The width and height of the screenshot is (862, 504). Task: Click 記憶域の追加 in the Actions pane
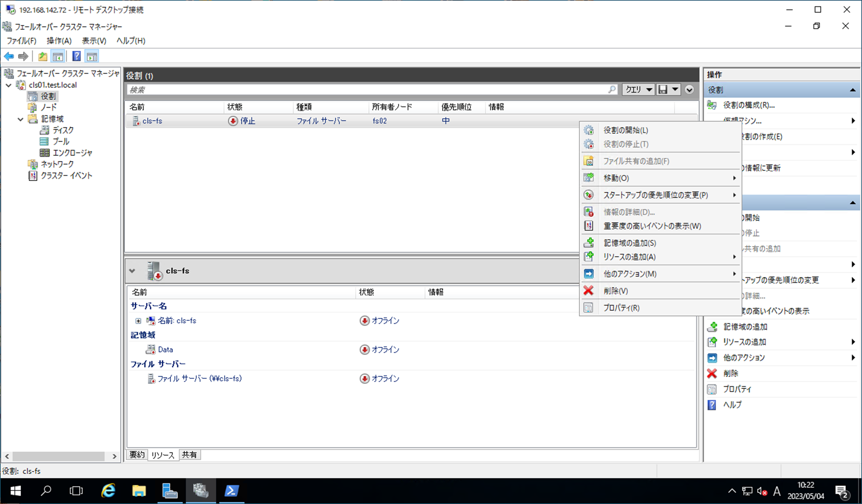click(745, 327)
